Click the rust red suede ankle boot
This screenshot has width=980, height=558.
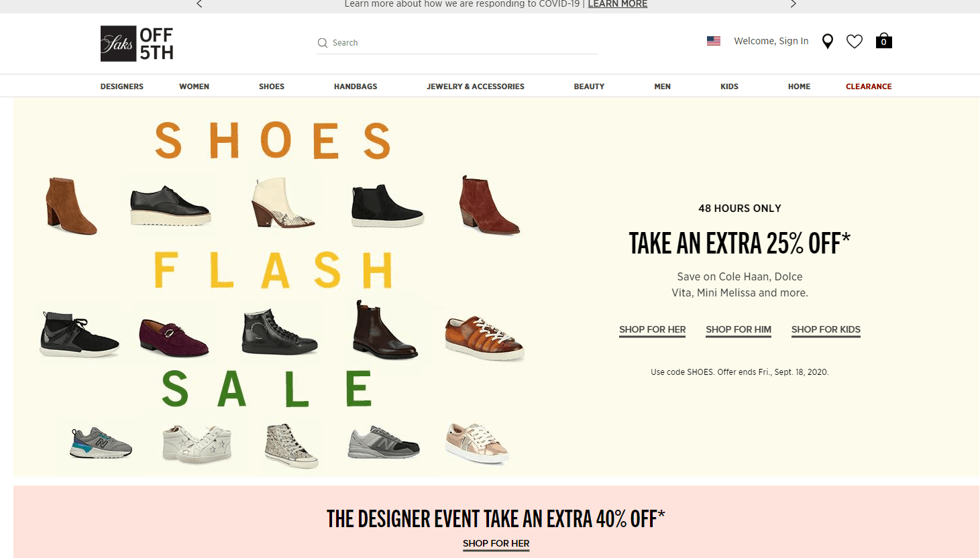click(489, 205)
